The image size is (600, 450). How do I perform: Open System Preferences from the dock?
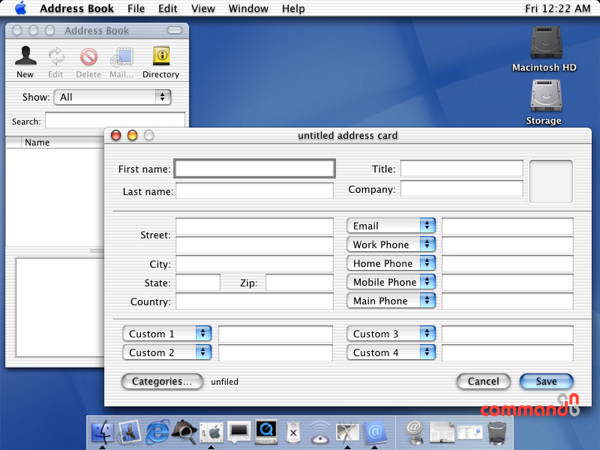212,433
